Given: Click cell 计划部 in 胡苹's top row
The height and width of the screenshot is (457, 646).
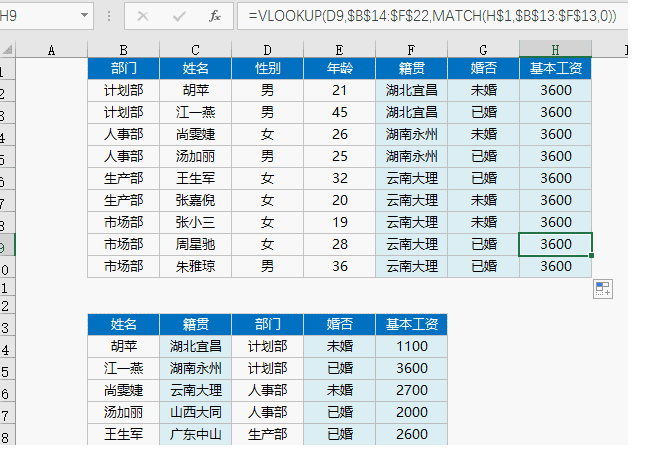Looking at the screenshot, I should [123, 90].
